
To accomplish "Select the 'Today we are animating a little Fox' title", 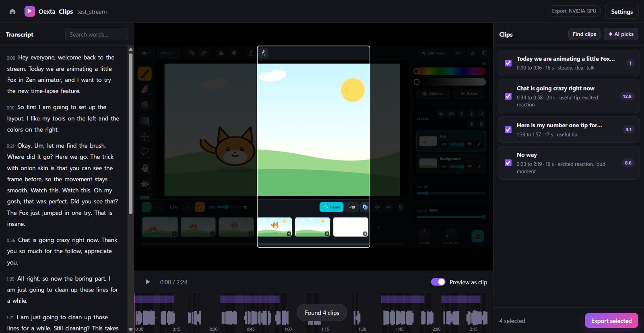I will tap(566, 59).
